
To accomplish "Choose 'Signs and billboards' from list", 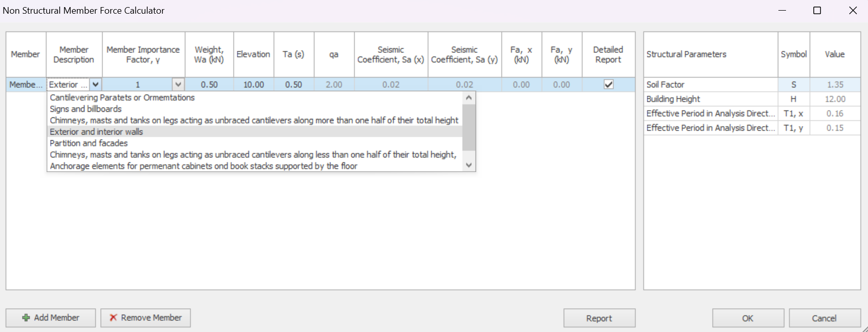I will [86, 109].
